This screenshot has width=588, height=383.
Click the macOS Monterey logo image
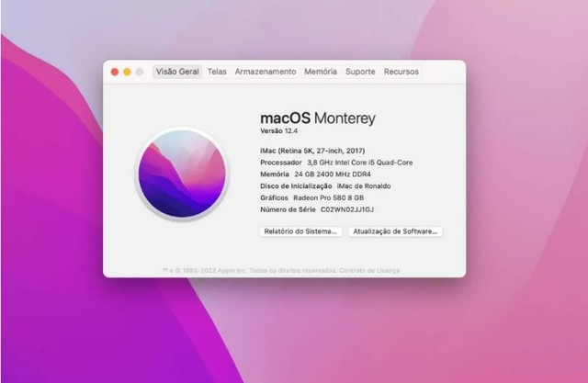[182, 174]
